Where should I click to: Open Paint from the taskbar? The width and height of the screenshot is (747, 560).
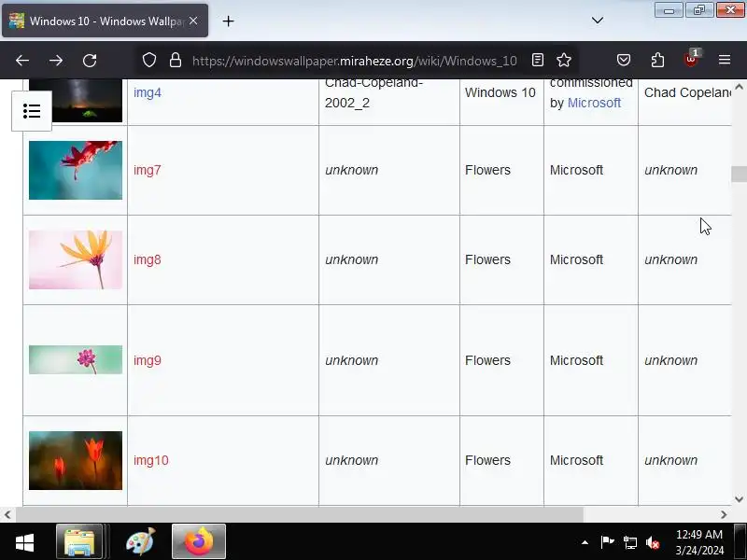[x=140, y=541]
